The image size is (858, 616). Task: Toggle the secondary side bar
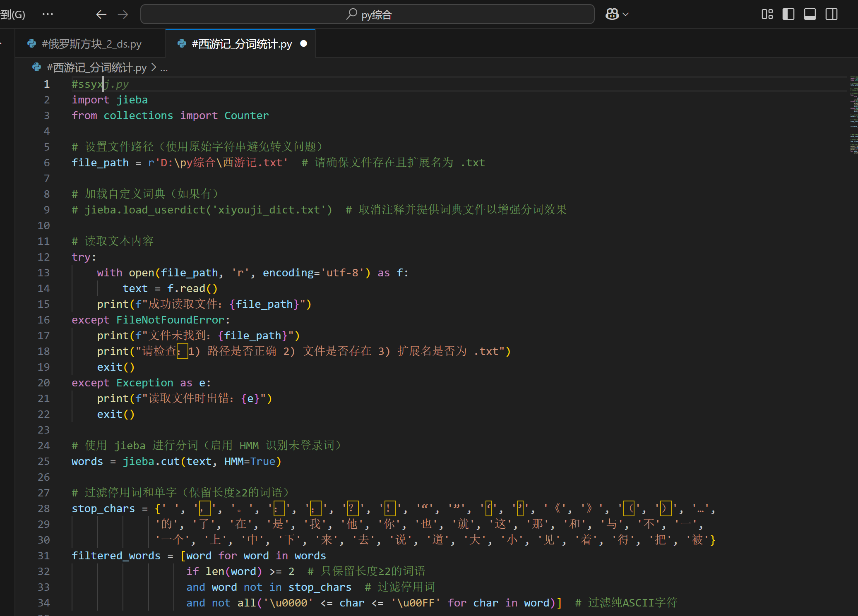(x=831, y=14)
